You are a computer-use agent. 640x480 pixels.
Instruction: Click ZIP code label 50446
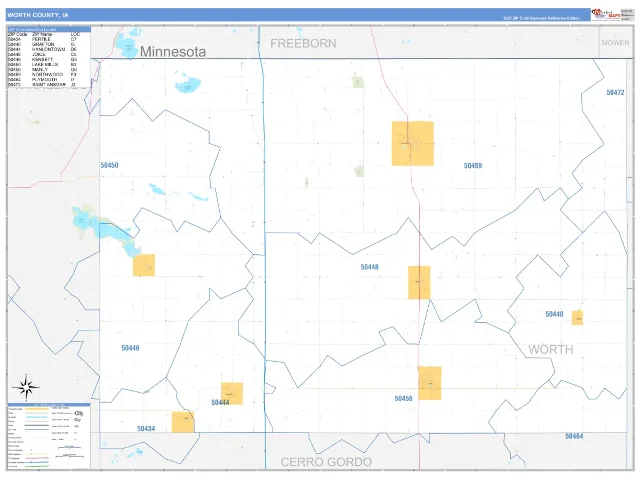tap(130, 348)
